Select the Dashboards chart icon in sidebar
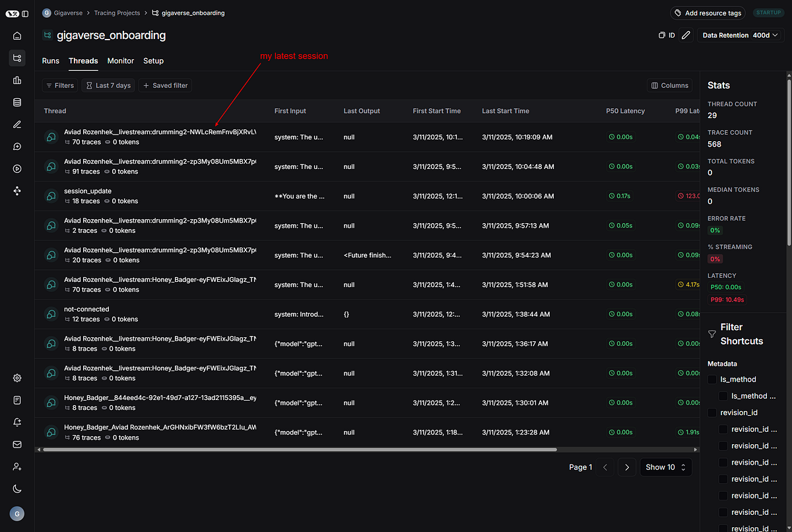 (17, 80)
